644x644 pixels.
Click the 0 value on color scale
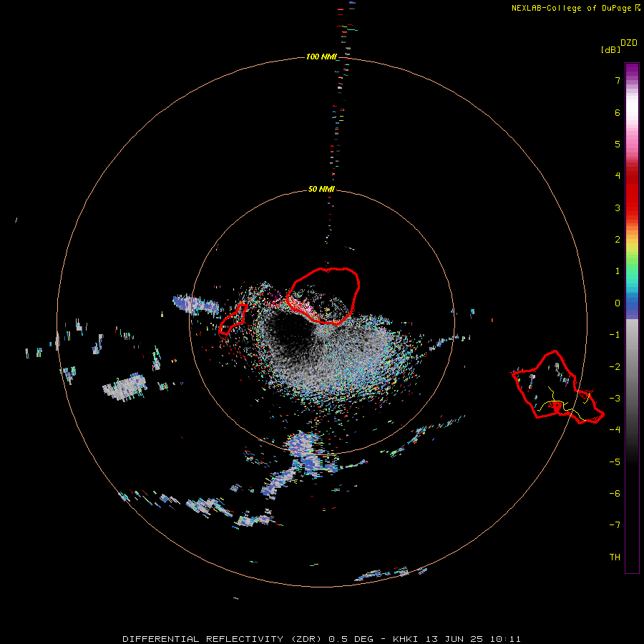tap(618, 303)
